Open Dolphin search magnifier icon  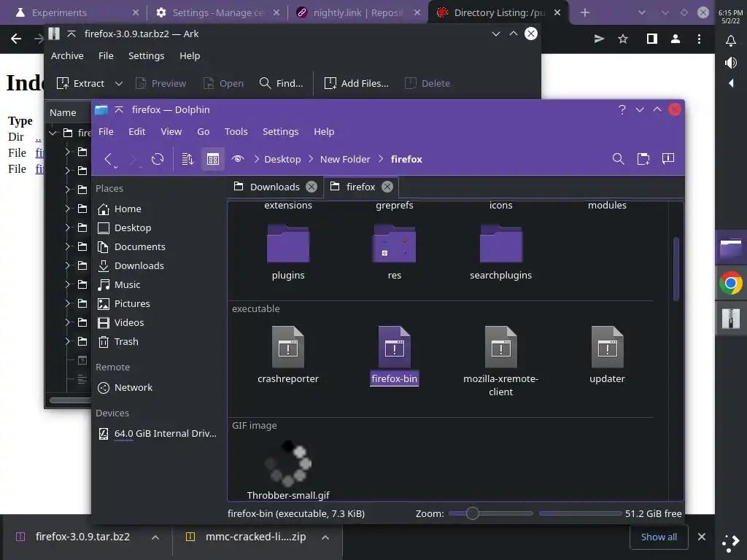[619, 159]
